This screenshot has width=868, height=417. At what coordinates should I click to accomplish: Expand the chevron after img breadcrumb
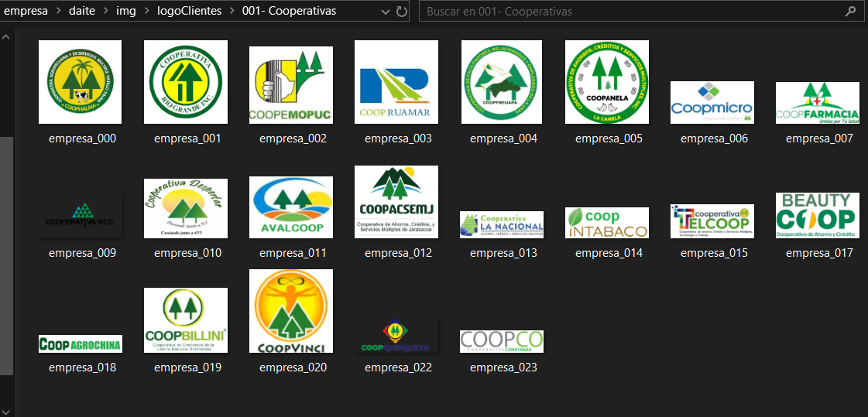(x=146, y=11)
